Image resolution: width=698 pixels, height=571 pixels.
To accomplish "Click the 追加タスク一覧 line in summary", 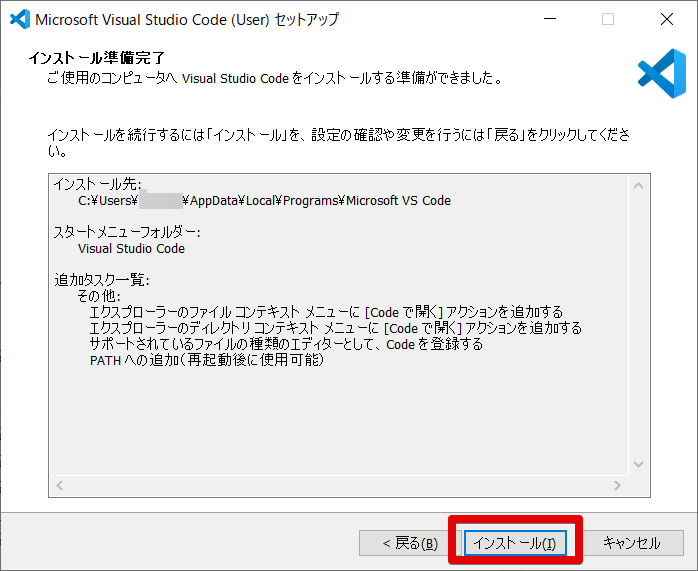I will coord(101,280).
